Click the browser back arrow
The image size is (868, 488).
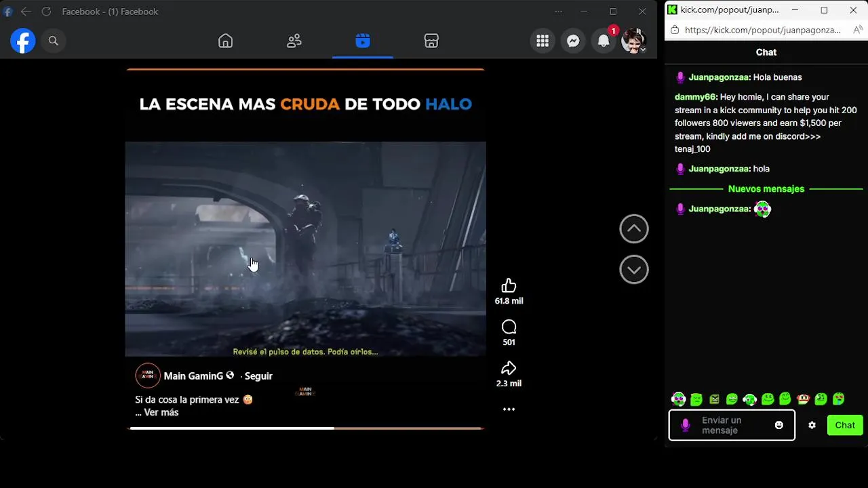point(26,12)
